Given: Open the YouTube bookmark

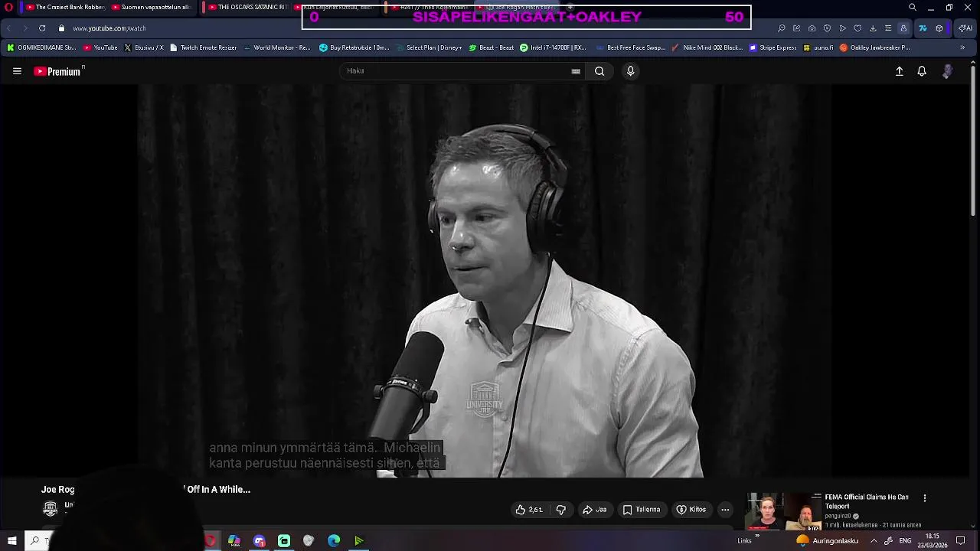Looking at the screenshot, I should (x=100, y=47).
